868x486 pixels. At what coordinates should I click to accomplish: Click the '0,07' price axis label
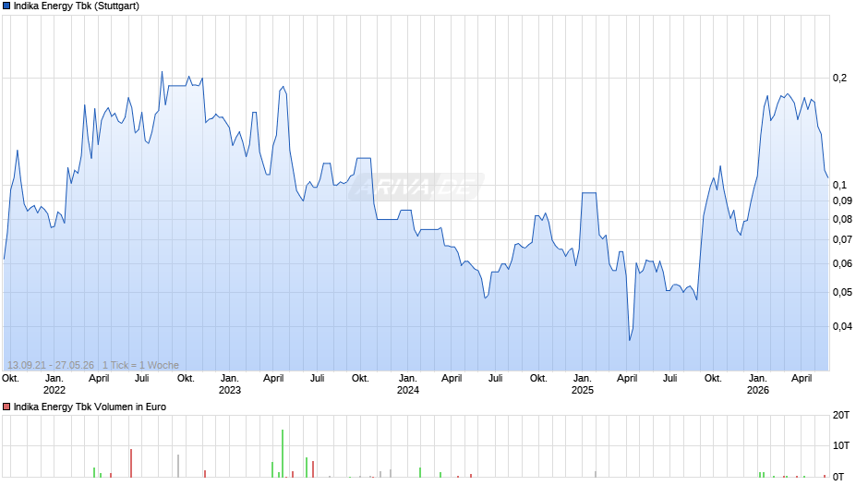coord(842,239)
